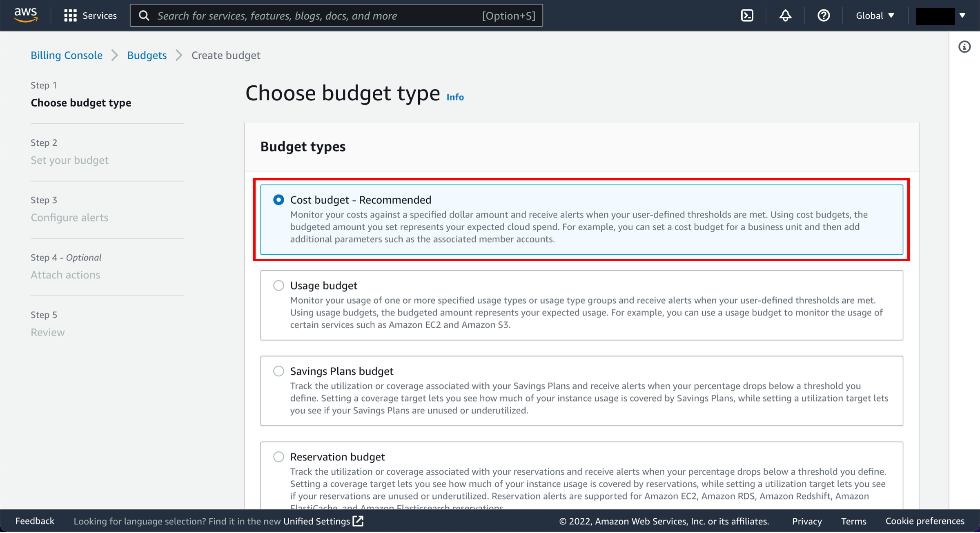The width and height of the screenshot is (980, 533).
Task: Expand the Global region dropdown
Action: point(876,15)
